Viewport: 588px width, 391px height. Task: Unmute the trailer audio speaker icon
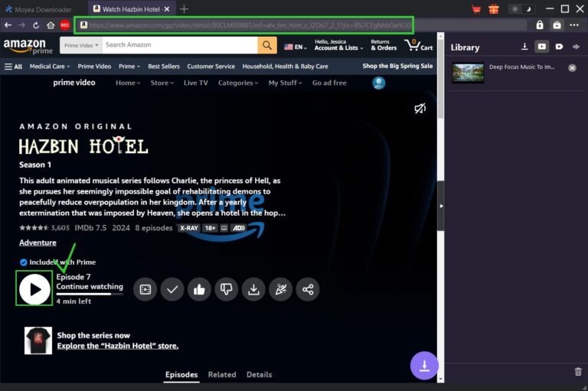tap(420, 109)
